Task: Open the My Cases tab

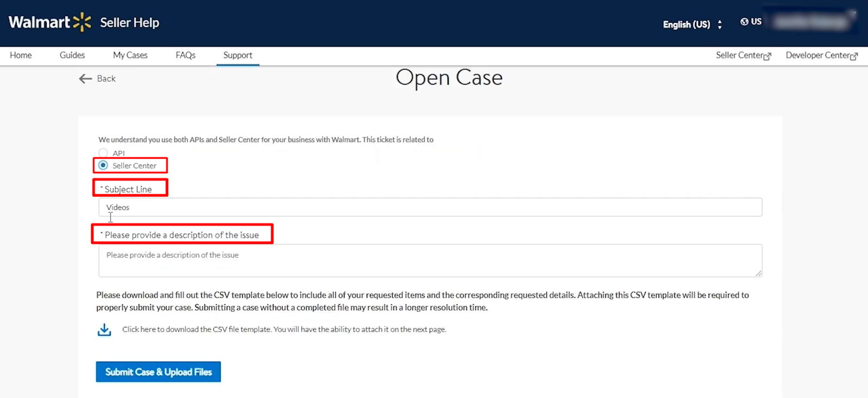Action: point(130,55)
